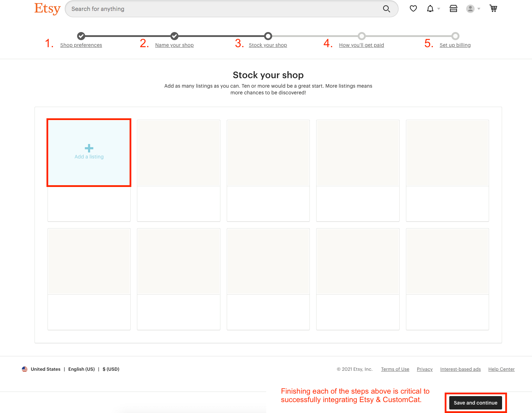This screenshot has width=532, height=413.
Task: Click the Save and continue button
Action: [x=475, y=402]
